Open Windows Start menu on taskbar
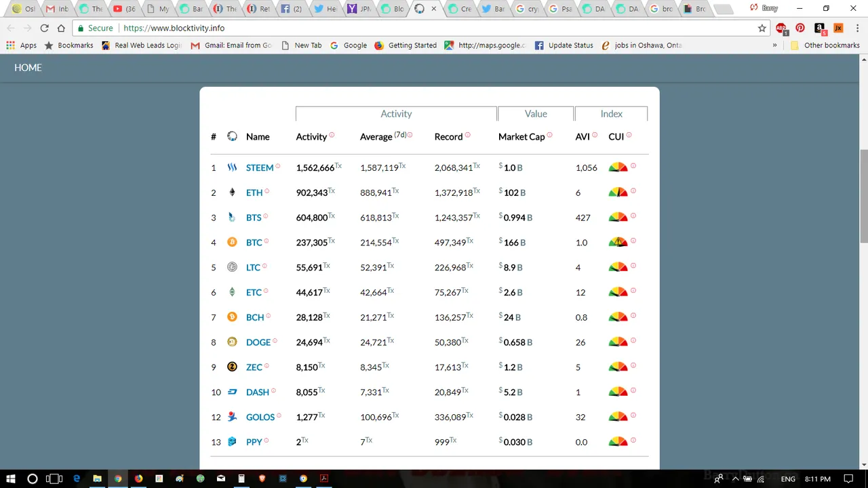 [x=12, y=479]
